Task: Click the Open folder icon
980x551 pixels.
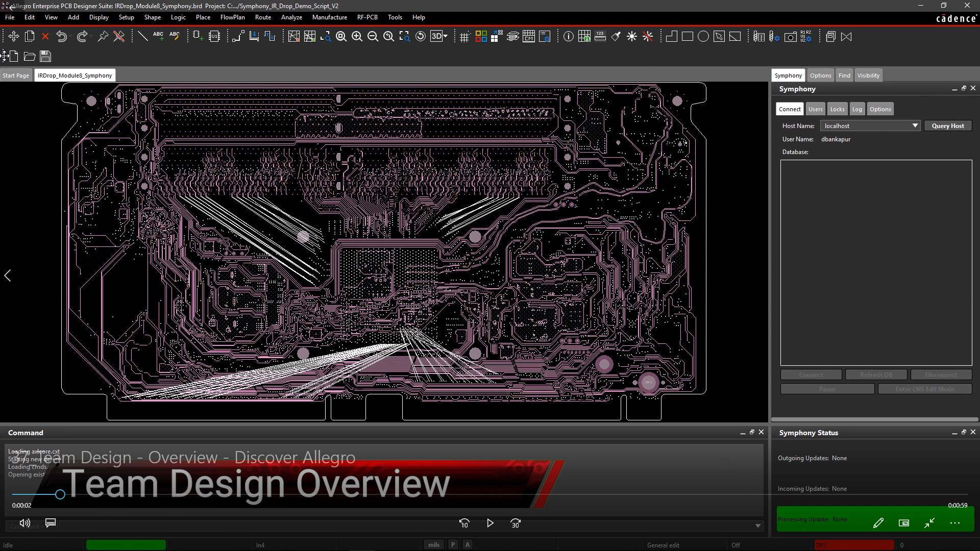Action: pyautogui.click(x=30, y=56)
